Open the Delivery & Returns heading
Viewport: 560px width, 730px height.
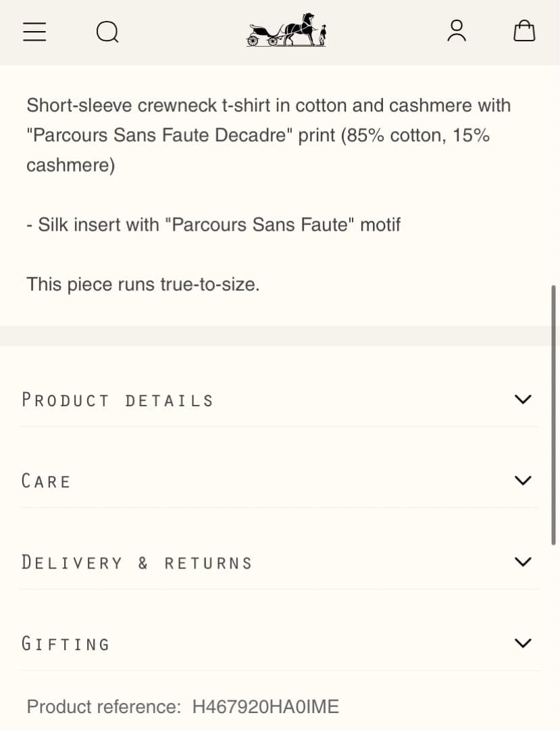[136, 562]
